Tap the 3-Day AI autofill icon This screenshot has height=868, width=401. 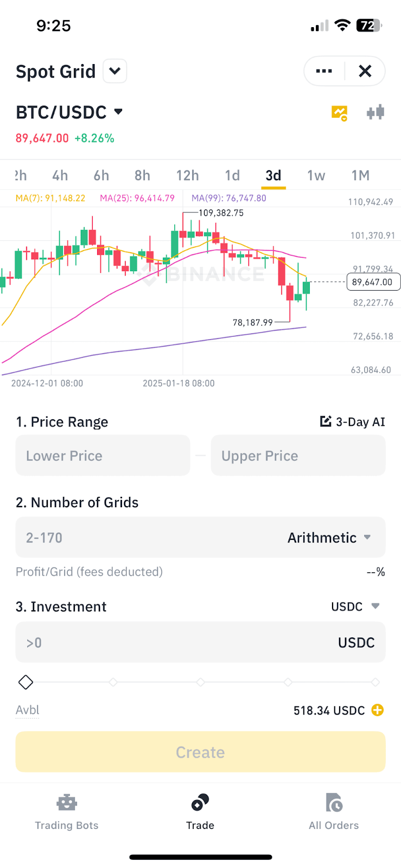pyautogui.click(x=326, y=422)
